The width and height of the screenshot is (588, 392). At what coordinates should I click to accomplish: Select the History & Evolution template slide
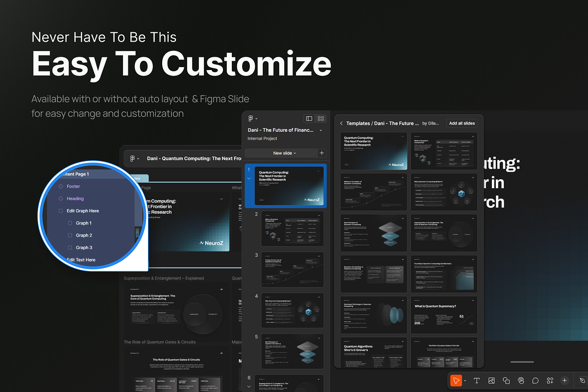click(x=374, y=192)
